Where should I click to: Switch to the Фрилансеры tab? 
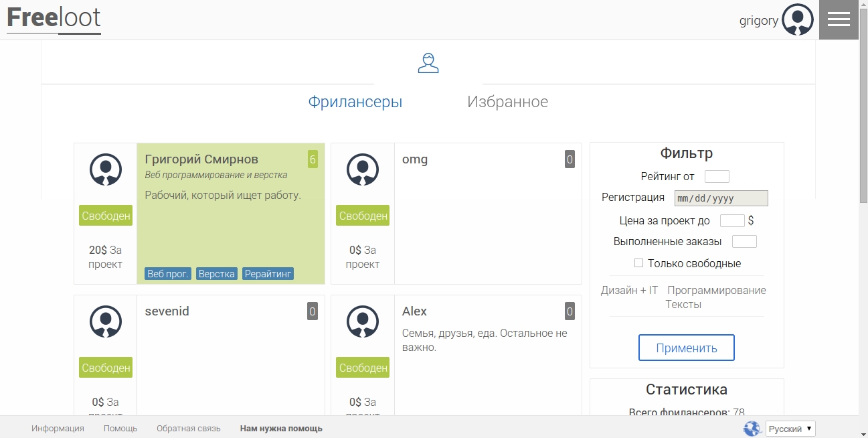click(355, 102)
